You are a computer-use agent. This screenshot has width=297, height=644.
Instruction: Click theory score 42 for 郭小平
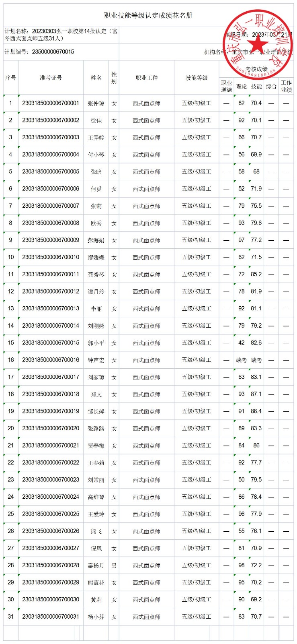pyautogui.click(x=241, y=343)
